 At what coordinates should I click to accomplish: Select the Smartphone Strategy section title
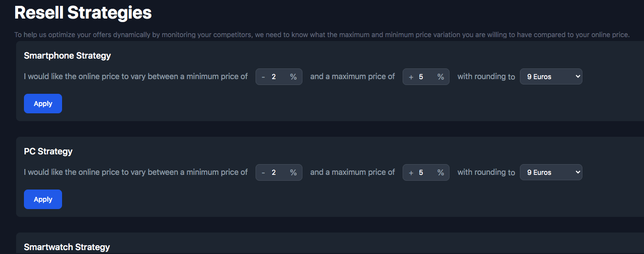67,56
